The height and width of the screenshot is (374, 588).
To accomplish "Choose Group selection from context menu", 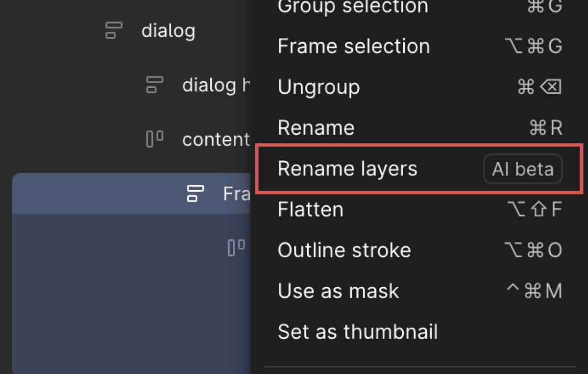I will click(419, 7).
